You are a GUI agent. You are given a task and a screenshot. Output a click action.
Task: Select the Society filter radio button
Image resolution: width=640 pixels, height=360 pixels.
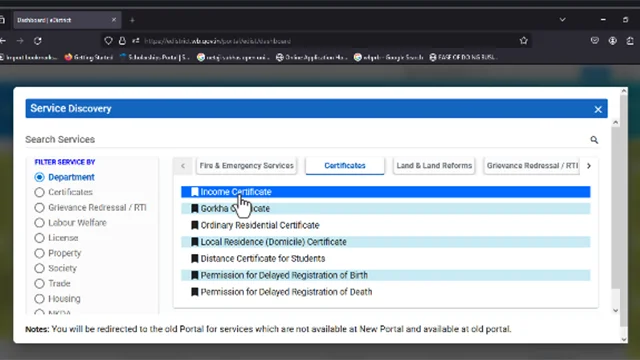[39, 268]
